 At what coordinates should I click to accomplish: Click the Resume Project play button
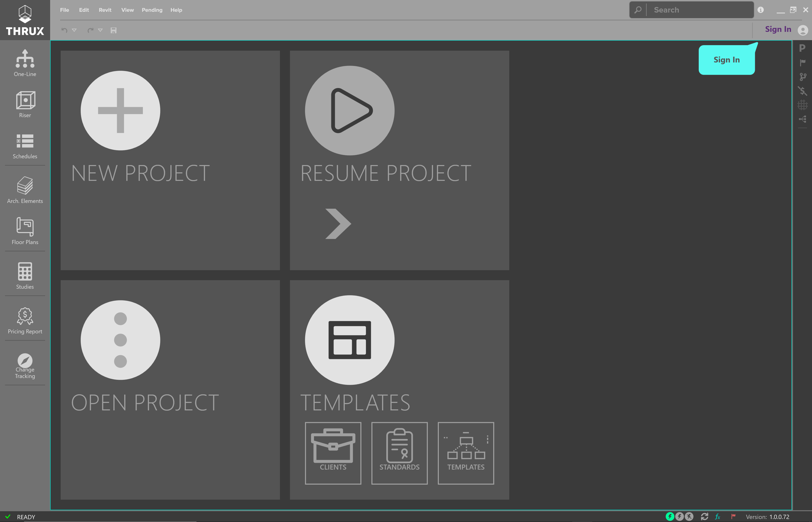[x=349, y=111]
